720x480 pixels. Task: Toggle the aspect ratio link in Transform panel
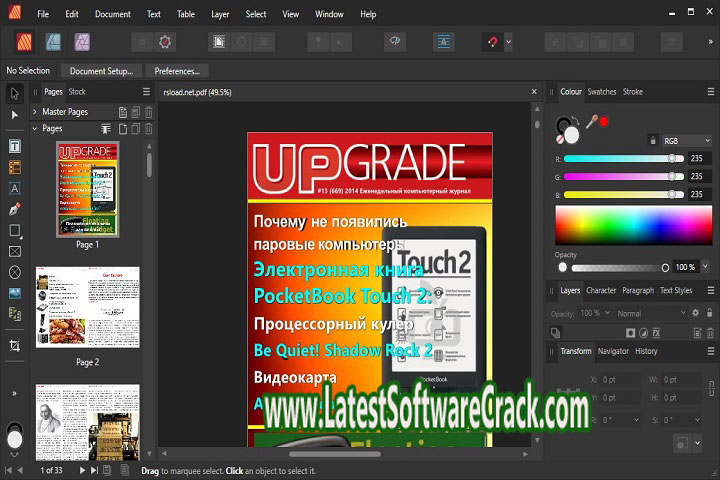[711, 388]
